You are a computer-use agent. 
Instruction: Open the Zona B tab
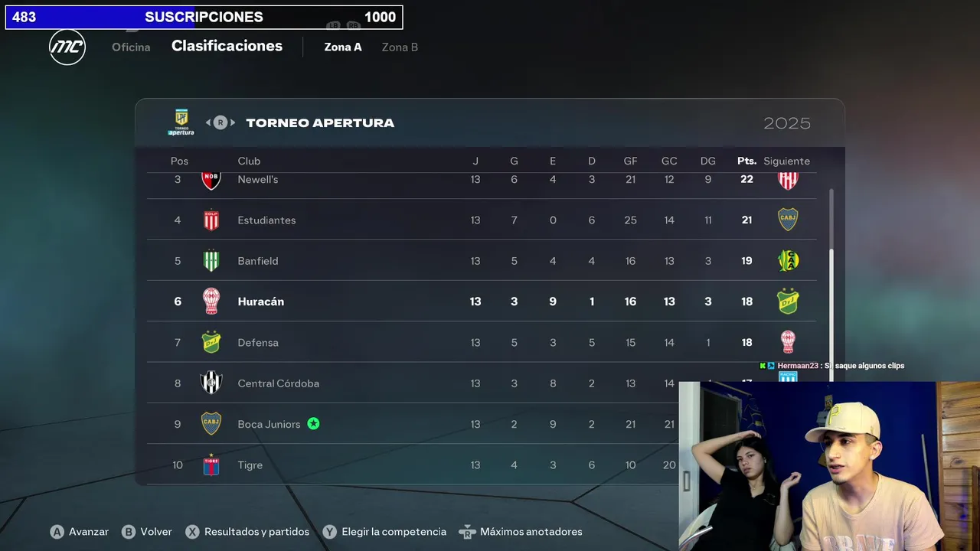tap(400, 47)
